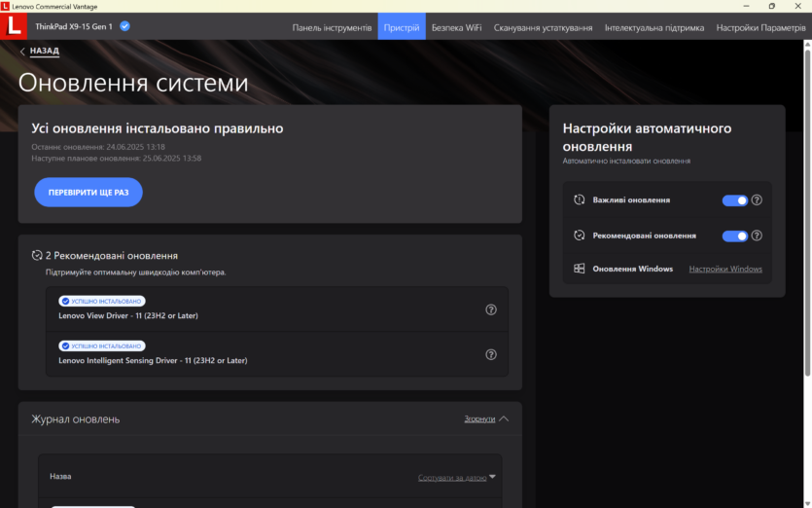The image size is (812, 508).
Task: Click Lenovo View Driver update entry
Action: (277, 309)
